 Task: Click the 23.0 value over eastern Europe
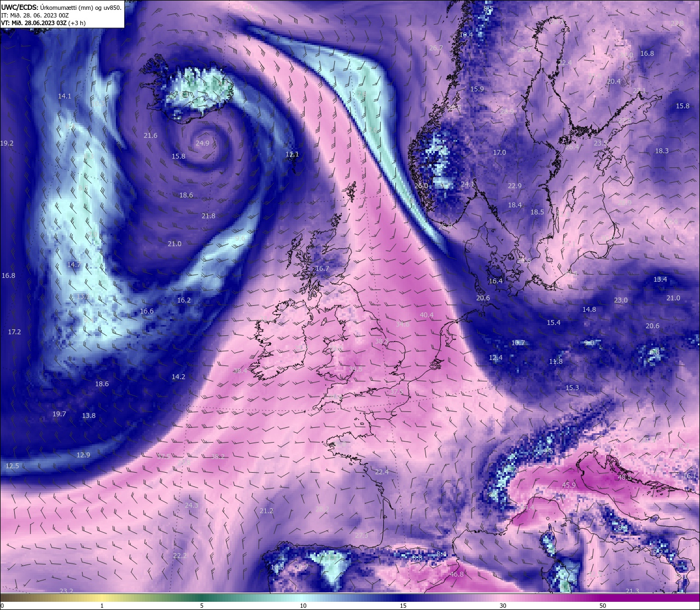coord(621,300)
